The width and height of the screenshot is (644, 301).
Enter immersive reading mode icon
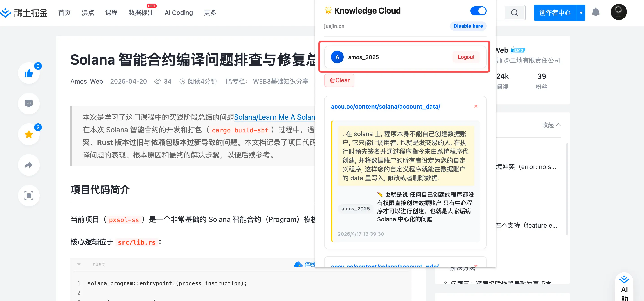click(x=29, y=195)
